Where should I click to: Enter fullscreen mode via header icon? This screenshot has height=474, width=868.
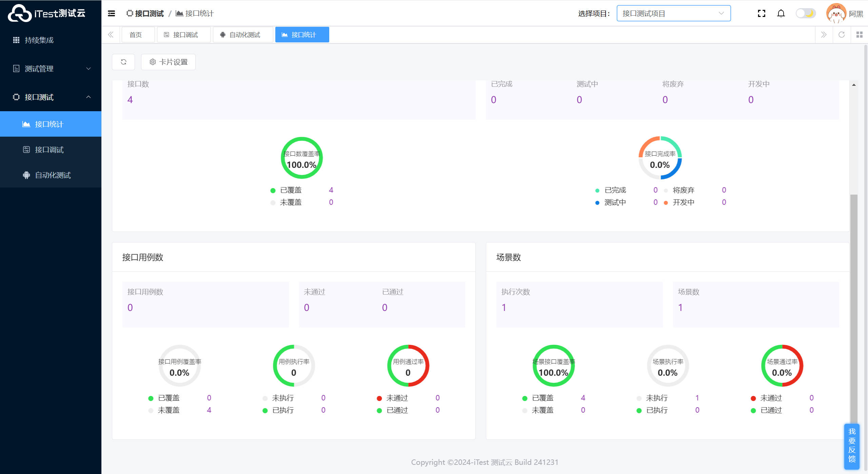point(762,14)
